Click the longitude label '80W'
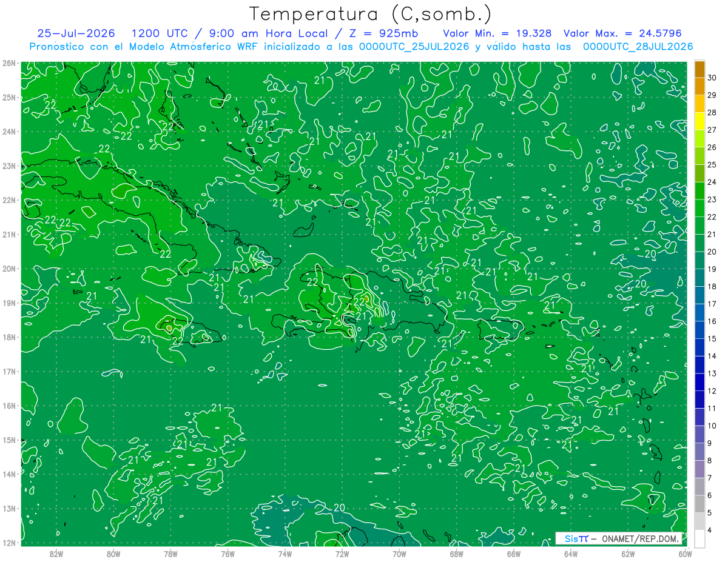Image resolution: width=728 pixels, height=562 pixels. pos(113,553)
